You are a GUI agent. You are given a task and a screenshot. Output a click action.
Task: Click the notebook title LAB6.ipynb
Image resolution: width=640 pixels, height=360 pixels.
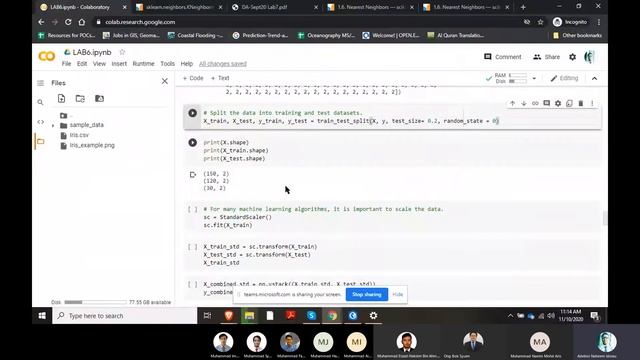pos(92,52)
